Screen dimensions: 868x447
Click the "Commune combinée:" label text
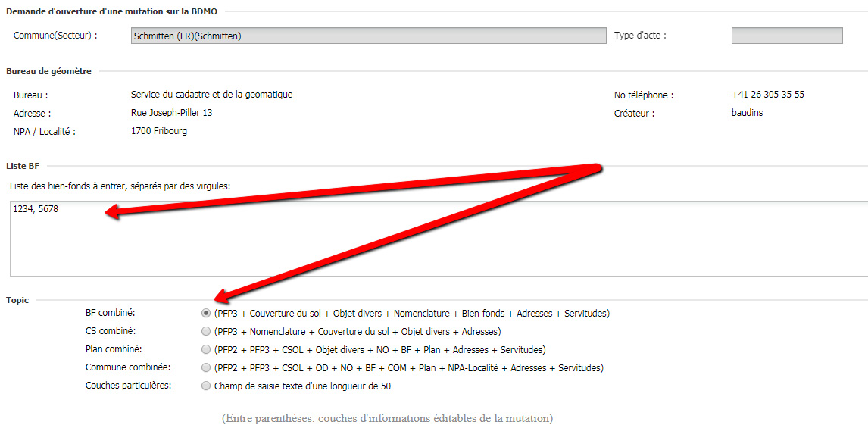pyautogui.click(x=127, y=367)
